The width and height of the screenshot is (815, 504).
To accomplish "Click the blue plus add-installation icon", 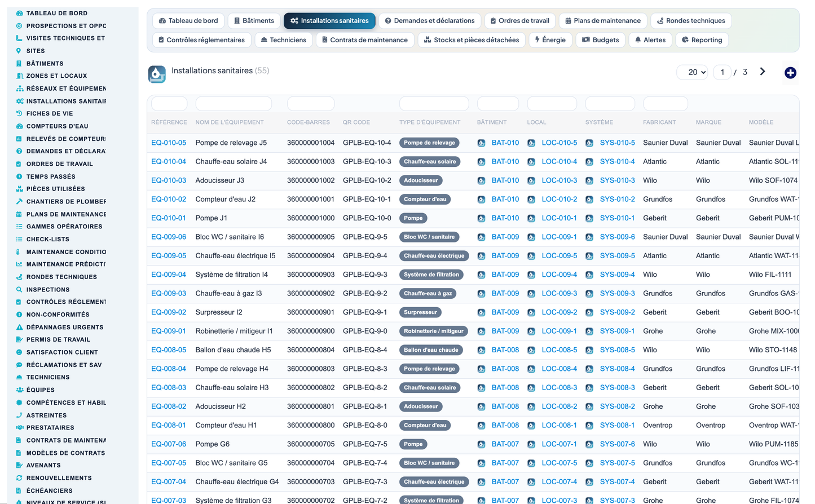I will pyautogui.click(x=790, y=73).
